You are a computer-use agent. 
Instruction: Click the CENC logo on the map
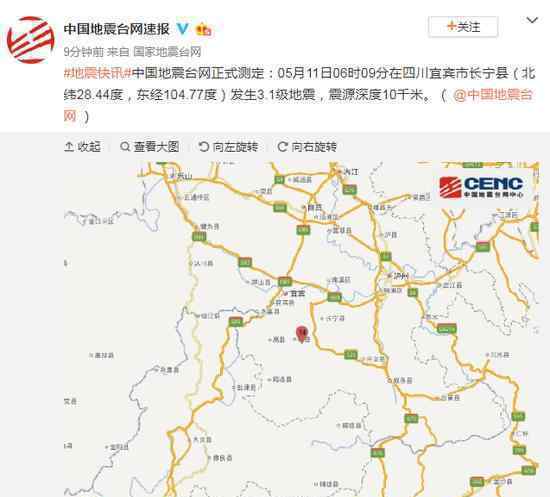click(x=482, y=187)
